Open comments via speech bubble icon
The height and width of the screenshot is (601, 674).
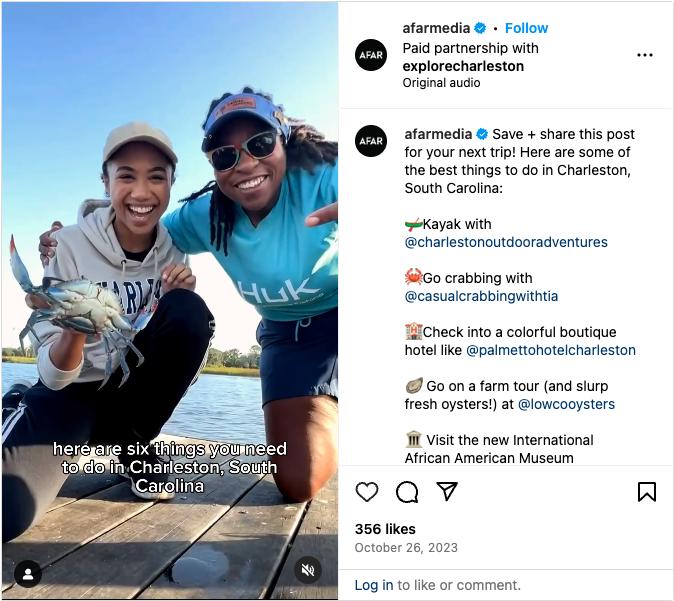pos(407,492)
